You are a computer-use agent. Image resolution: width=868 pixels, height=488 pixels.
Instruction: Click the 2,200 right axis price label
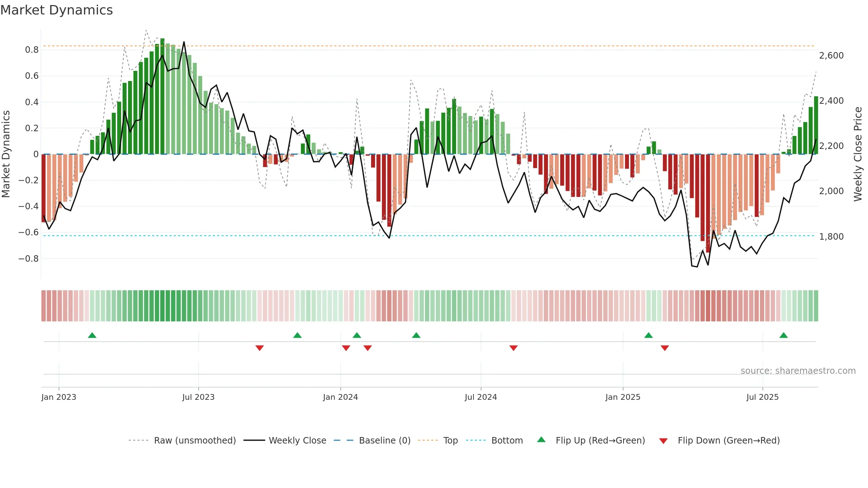tap(831, 146)
